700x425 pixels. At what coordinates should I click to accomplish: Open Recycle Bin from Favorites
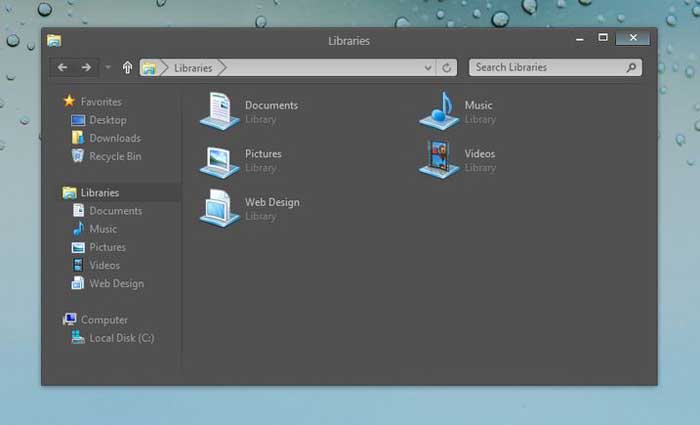point(115,156)
